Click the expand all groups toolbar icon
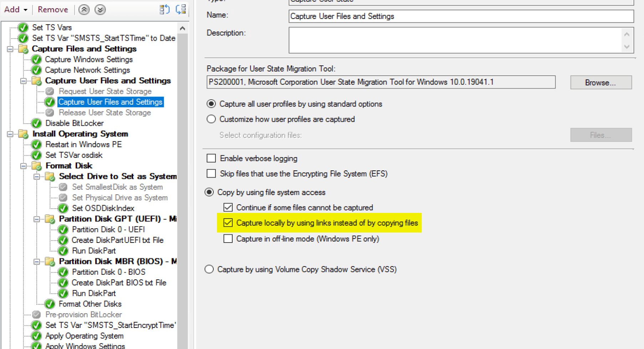This screenshot has height=349, width=644. point(164,10)
